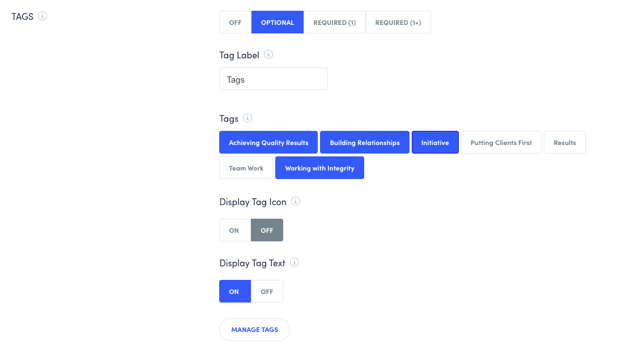Screen dimensions: 644x349
Task: Turn Display Tag Icon ON
Action: click(234, 231)
